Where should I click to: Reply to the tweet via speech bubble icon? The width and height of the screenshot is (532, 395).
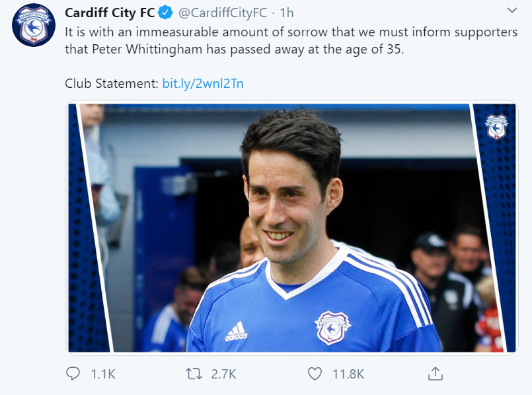tap(73, 374)
